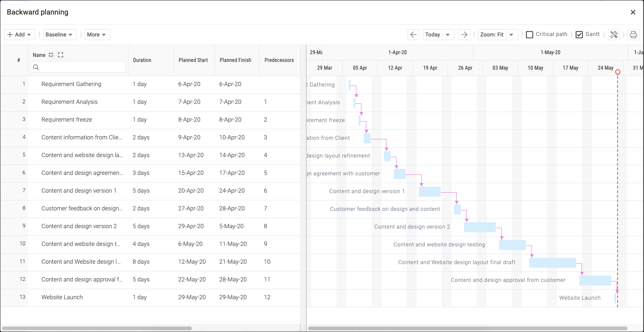
Task: Select the Requirement Gathering task row
Action: click(x=150, y=84)
